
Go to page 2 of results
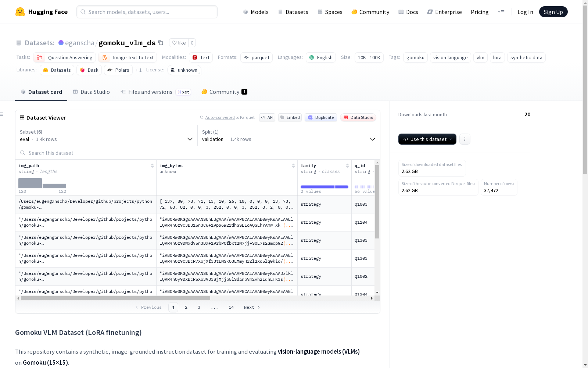click(x=186, y=307)
